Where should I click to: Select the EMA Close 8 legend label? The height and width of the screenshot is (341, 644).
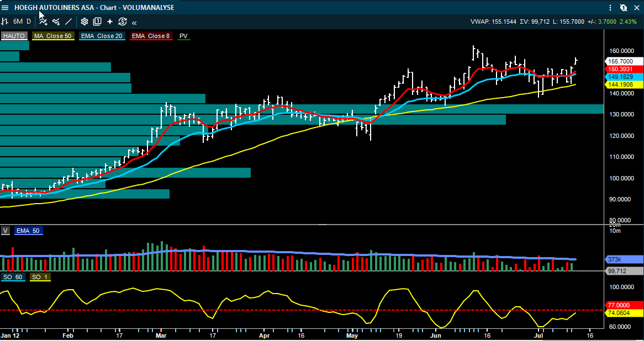[x=151, y=36]
